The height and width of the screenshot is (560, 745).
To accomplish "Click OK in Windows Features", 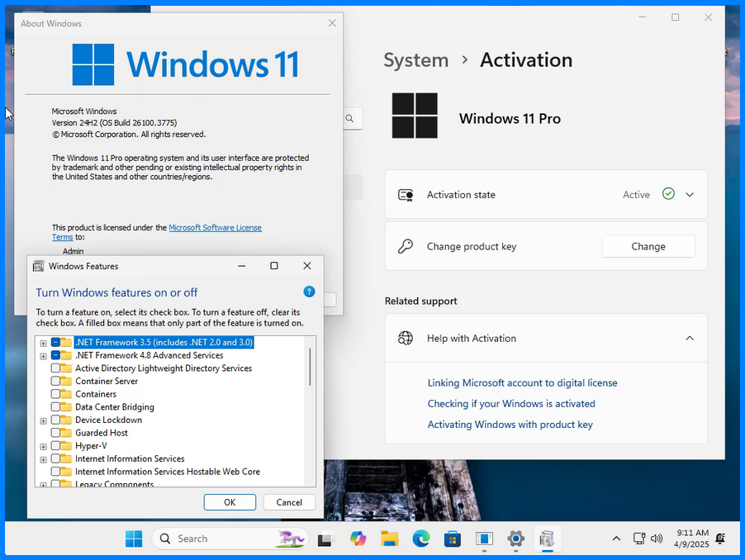I will click(230, 502).
